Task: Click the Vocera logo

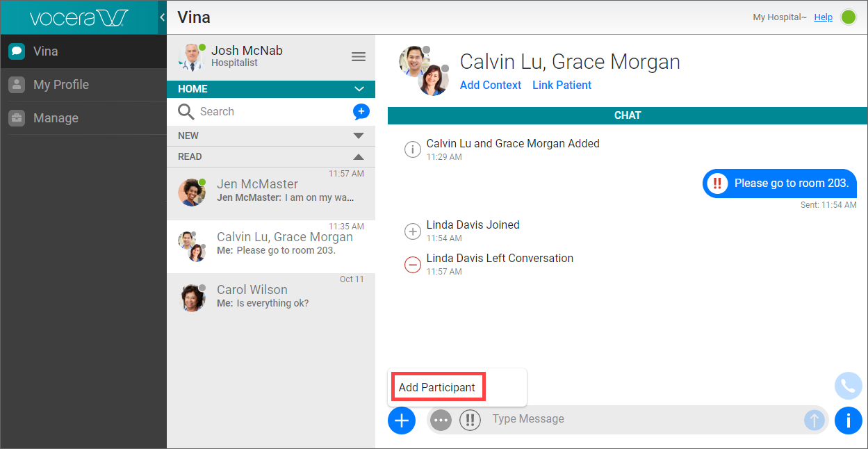Action: tap(79, 17)
